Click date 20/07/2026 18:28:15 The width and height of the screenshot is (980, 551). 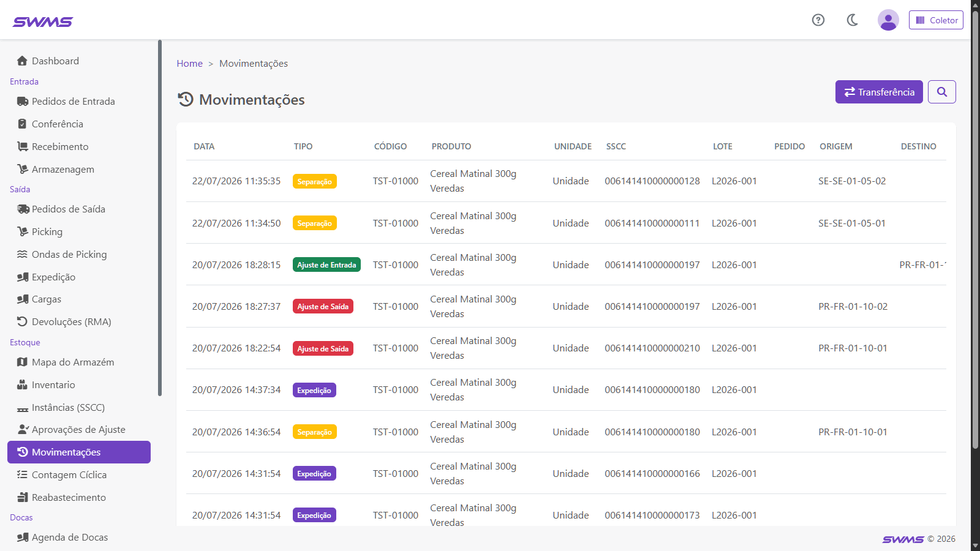[x=236, y=264]
